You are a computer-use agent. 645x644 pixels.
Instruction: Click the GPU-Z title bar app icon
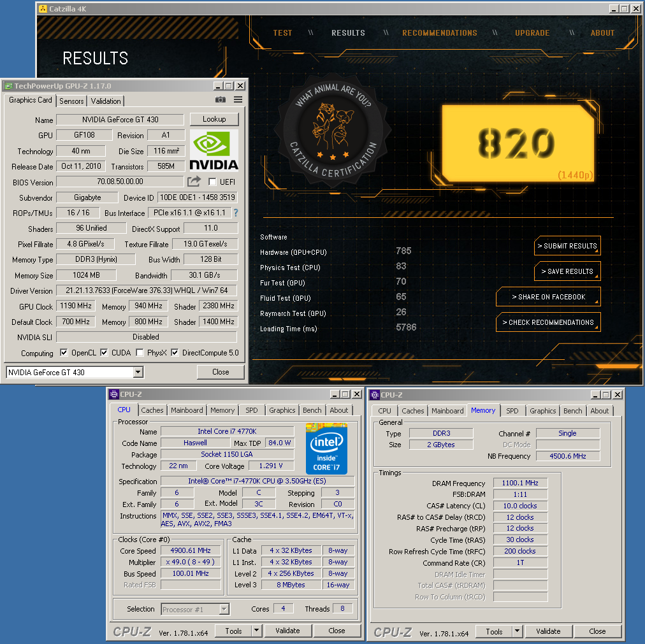(x=8, y=86)
